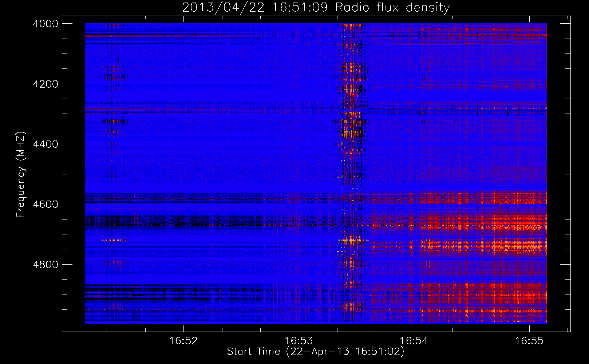The width and height of the screenshot is (589, 364).
Task: Click the 16:54 time axis label
Action: [414, 341]
